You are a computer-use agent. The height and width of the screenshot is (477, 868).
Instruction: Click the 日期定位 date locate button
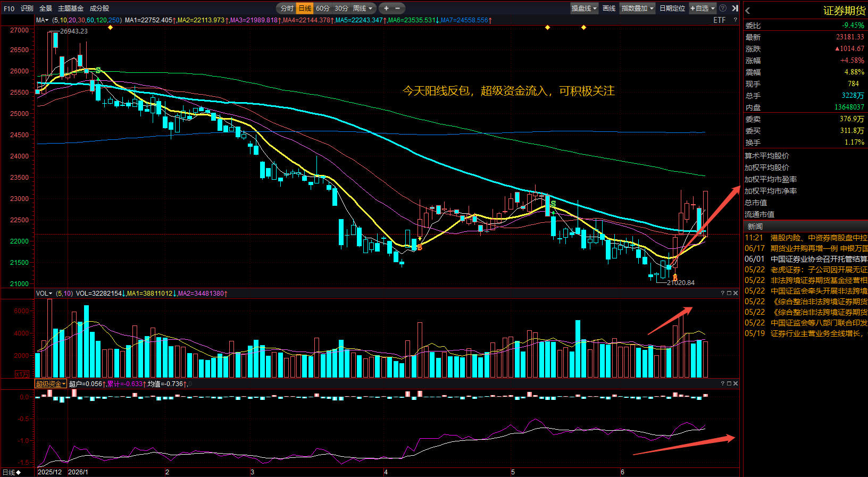(x=672, y=8)
